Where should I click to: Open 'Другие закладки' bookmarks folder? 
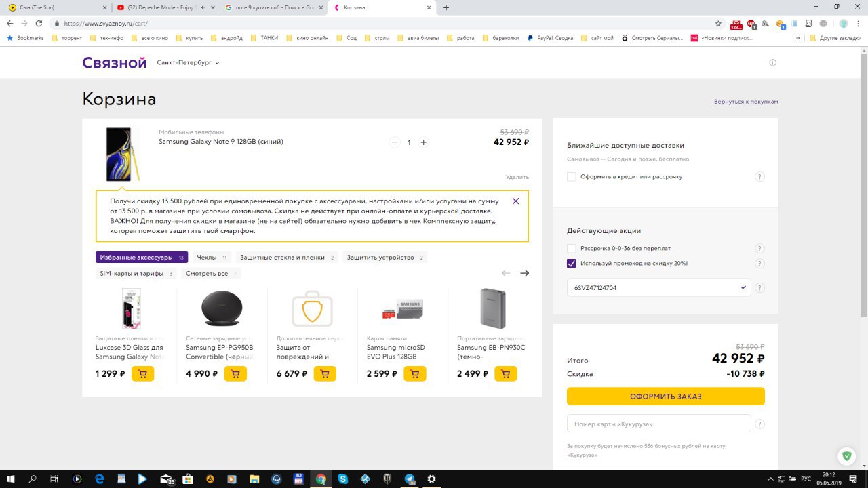(835, 38)
